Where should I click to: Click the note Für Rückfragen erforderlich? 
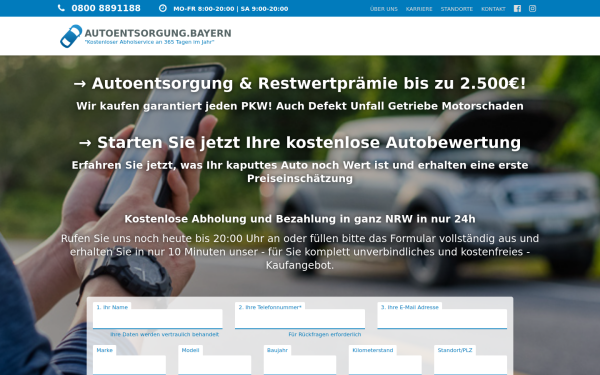click(x=325, y=334)
